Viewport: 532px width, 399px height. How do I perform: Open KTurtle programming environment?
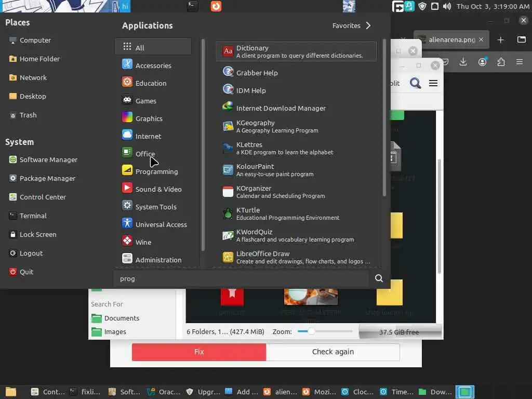point(296,214)
